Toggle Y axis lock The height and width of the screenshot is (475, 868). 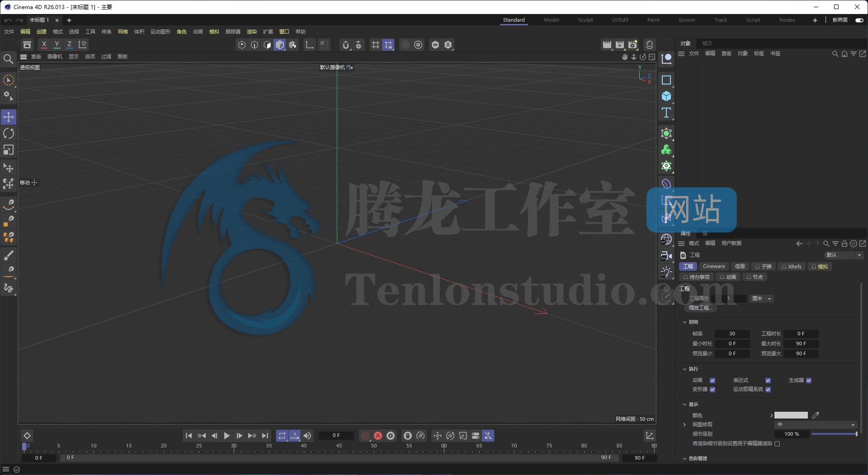coord(57,44)
